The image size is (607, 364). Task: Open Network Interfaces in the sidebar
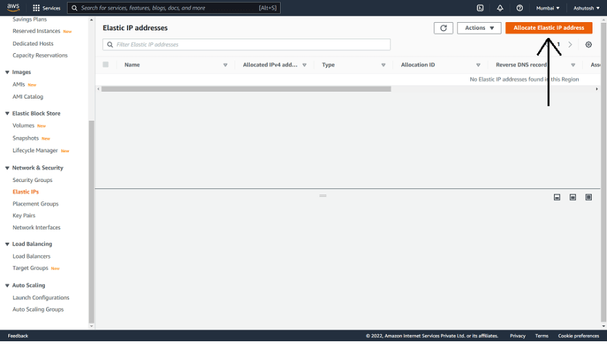click(x=37, y=228)
